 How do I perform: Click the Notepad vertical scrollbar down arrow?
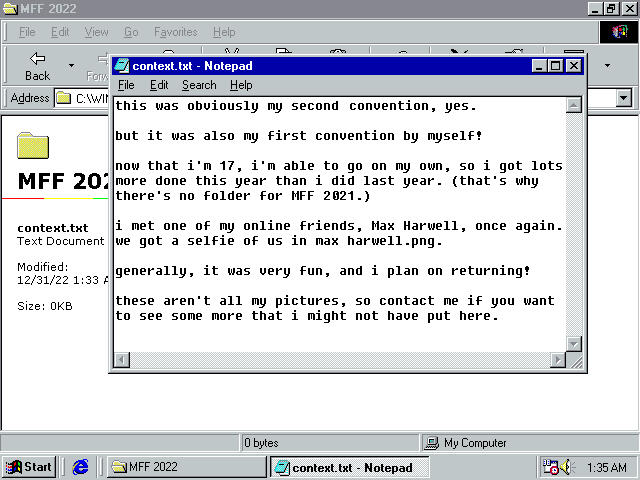pos(574,343)
